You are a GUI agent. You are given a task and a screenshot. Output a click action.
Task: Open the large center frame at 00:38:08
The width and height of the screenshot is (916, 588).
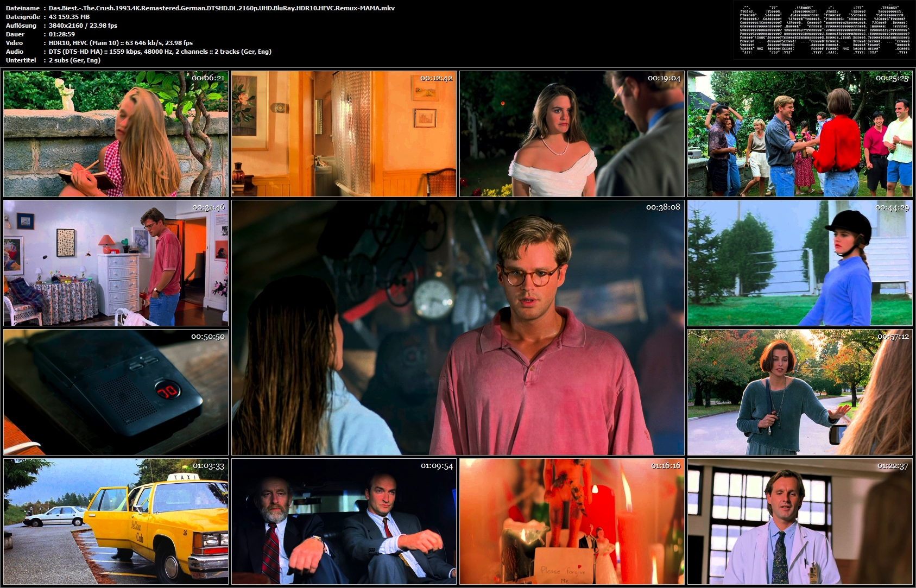[x=458, y=327]
